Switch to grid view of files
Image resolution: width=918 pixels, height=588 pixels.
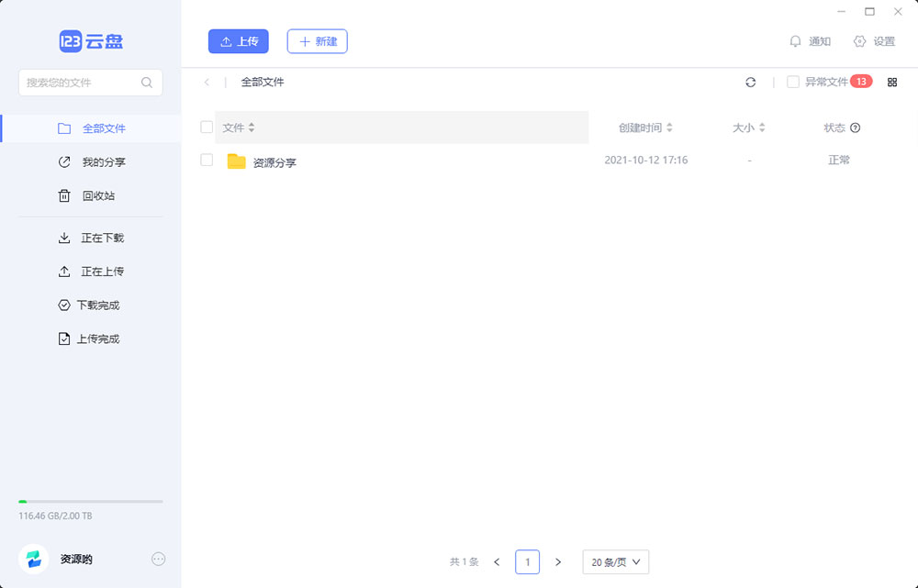[x=892, y=82]
